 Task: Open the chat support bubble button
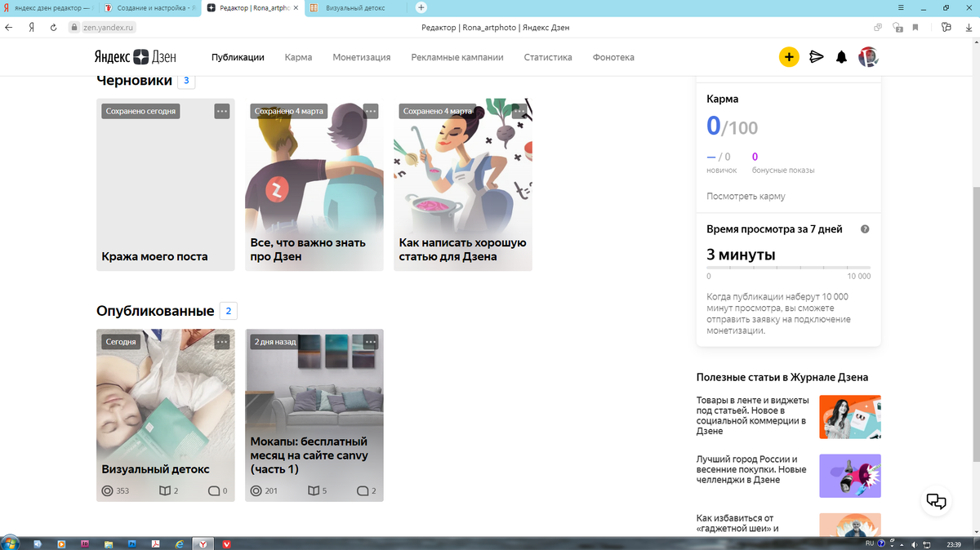coord(937,501)
